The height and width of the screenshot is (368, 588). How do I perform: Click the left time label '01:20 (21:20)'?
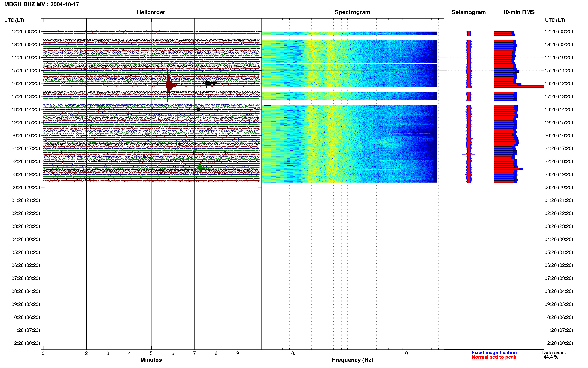(x=26, y=200)
